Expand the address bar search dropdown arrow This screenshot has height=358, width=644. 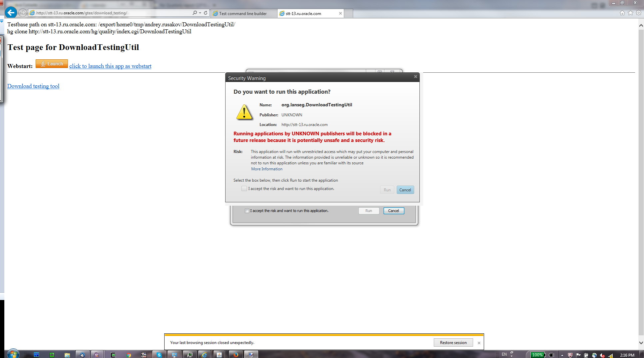(200, 13)
